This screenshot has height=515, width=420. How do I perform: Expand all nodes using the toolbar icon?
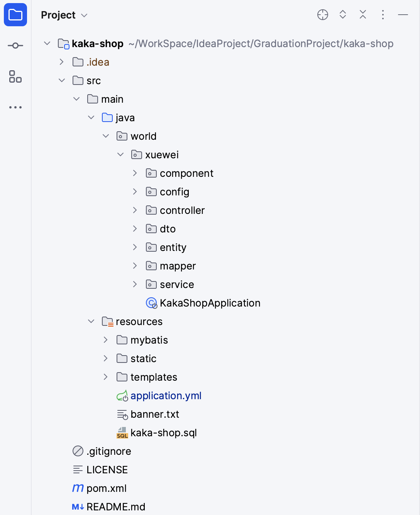point(342,15)
